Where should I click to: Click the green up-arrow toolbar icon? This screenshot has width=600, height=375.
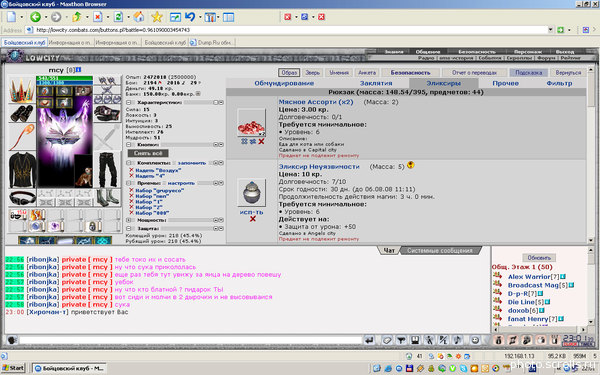tap(77, 17)
